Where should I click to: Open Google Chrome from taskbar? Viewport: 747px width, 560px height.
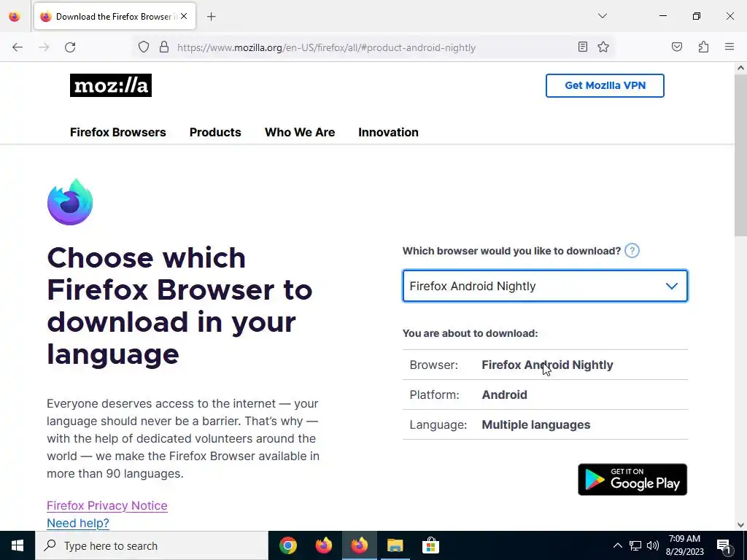click(288, 545)
